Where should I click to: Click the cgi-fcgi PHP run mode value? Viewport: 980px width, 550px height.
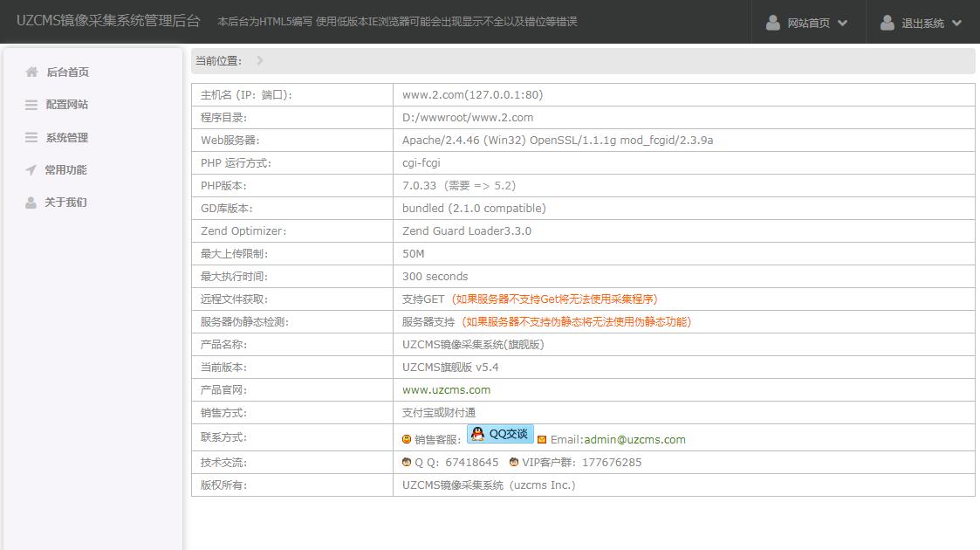click(x=421, y=163)
